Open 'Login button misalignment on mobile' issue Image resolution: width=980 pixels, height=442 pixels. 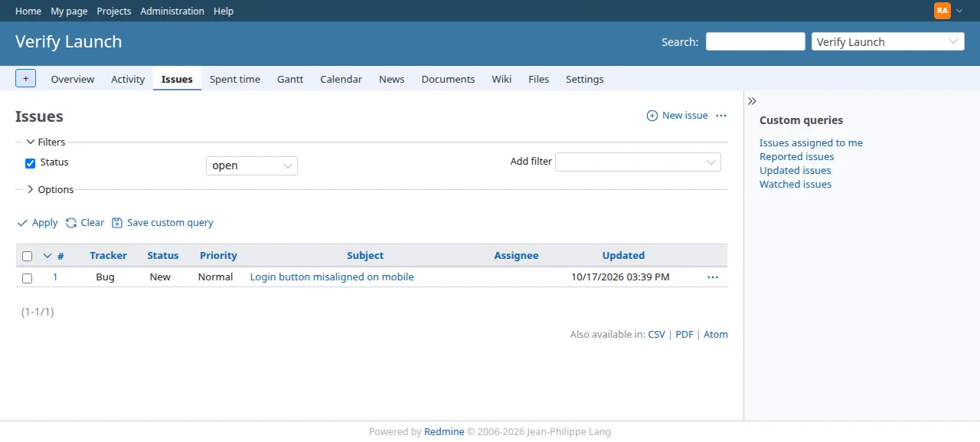click(x=332, y=277)
